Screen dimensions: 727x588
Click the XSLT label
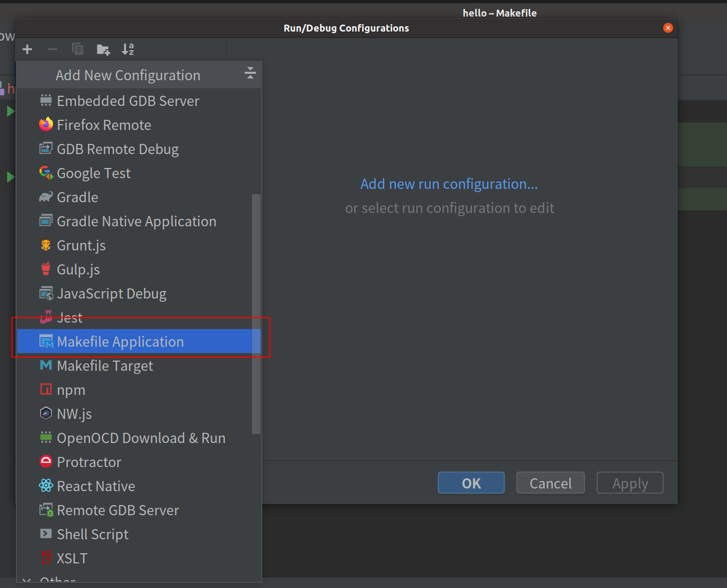coord(72,559)
